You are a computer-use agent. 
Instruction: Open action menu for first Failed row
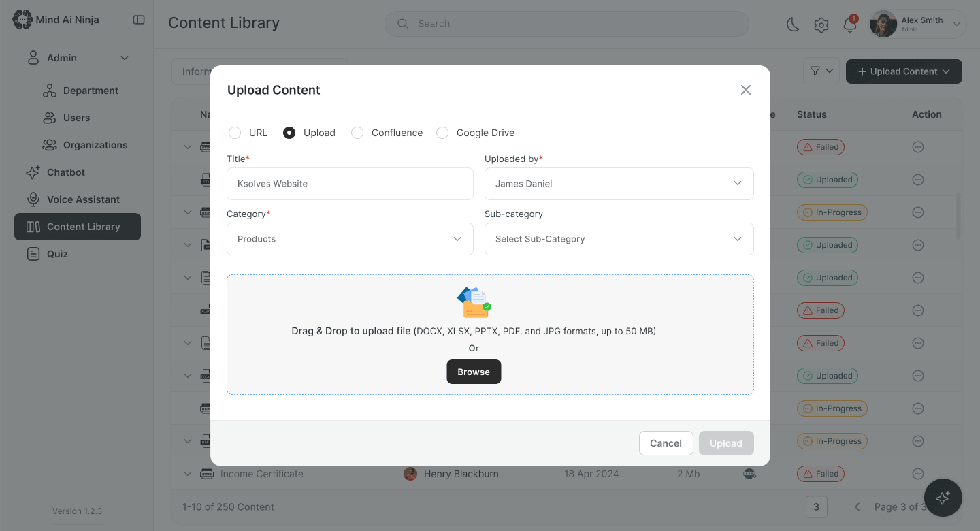tap(918, 147)
